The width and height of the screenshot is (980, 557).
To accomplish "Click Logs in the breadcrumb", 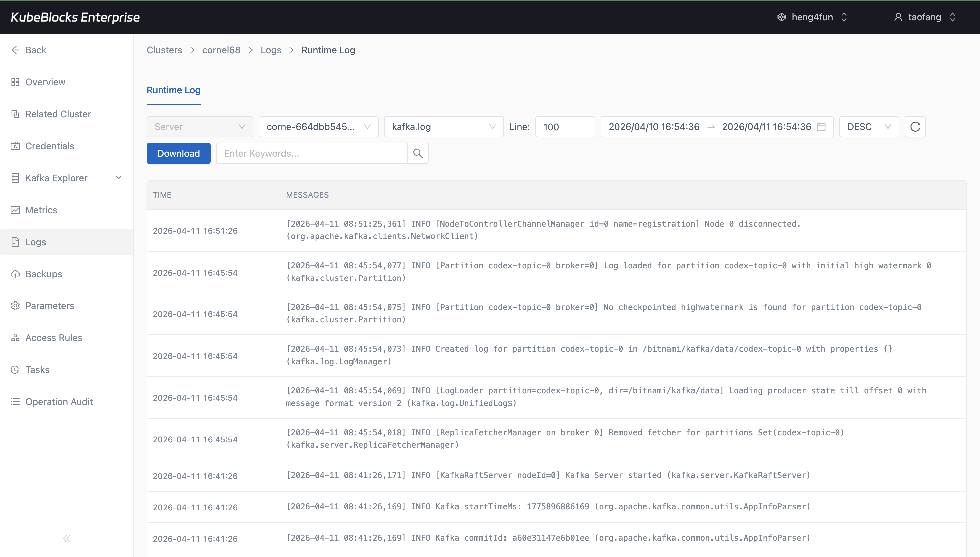I will pyautogui.click(x=271, y=50).
